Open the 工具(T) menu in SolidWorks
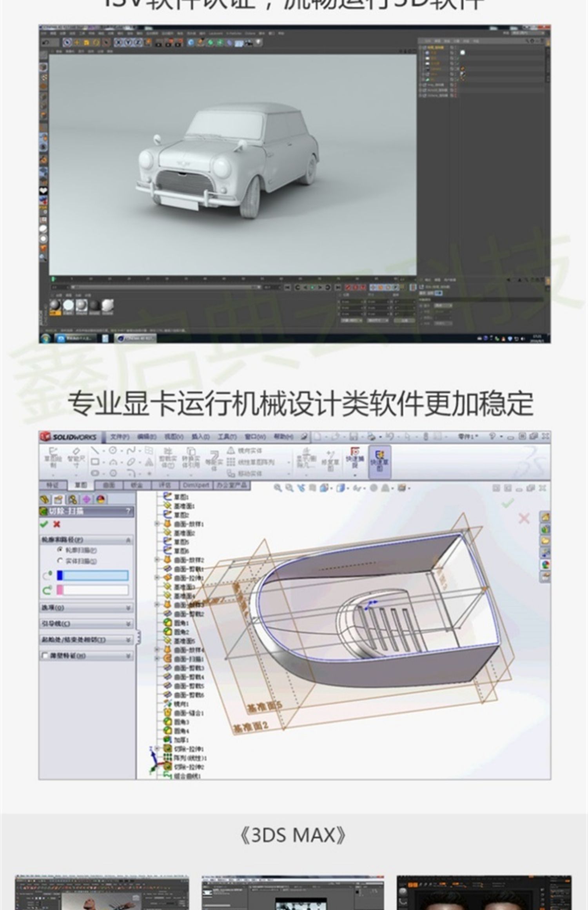This screenshot has height=910, width=588. click(227, 437)
